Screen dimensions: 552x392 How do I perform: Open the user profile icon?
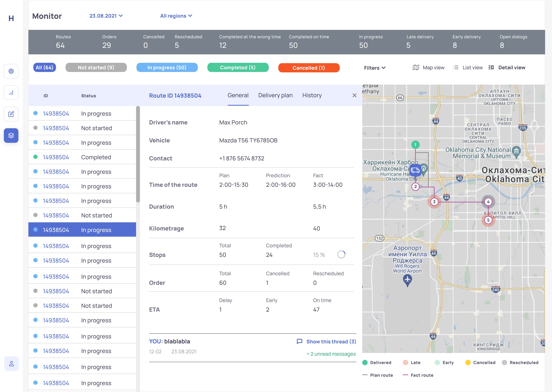coord(11,363)
